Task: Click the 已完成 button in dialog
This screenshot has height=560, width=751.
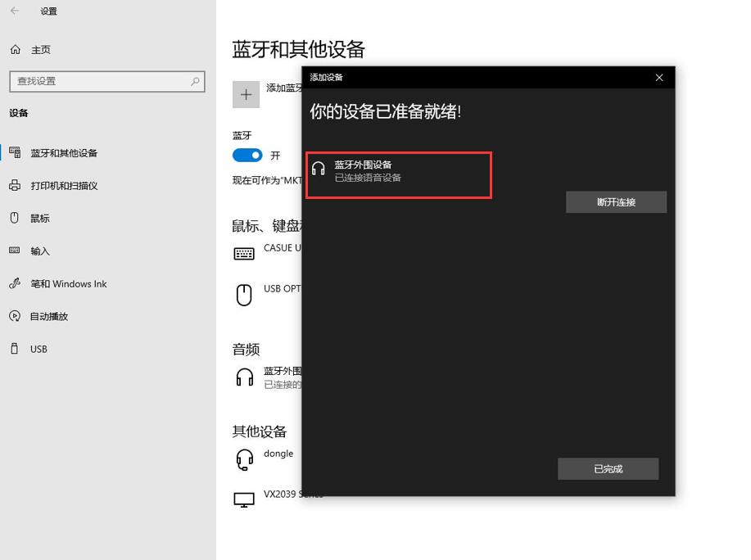Action: pos(608,469)
